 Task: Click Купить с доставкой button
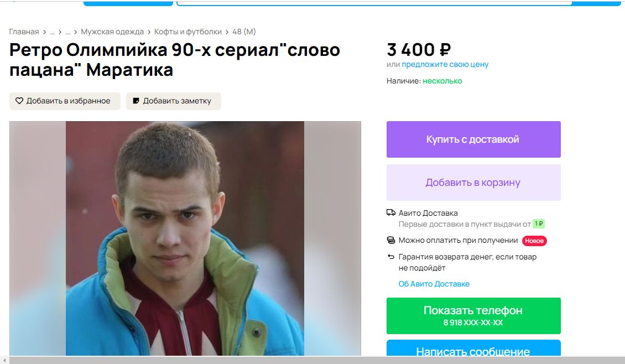(473, 139)
